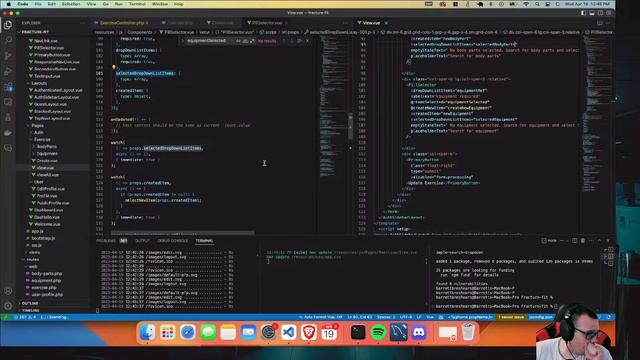
Task: Open the Testing flask view
Action: tap(8, 118)
